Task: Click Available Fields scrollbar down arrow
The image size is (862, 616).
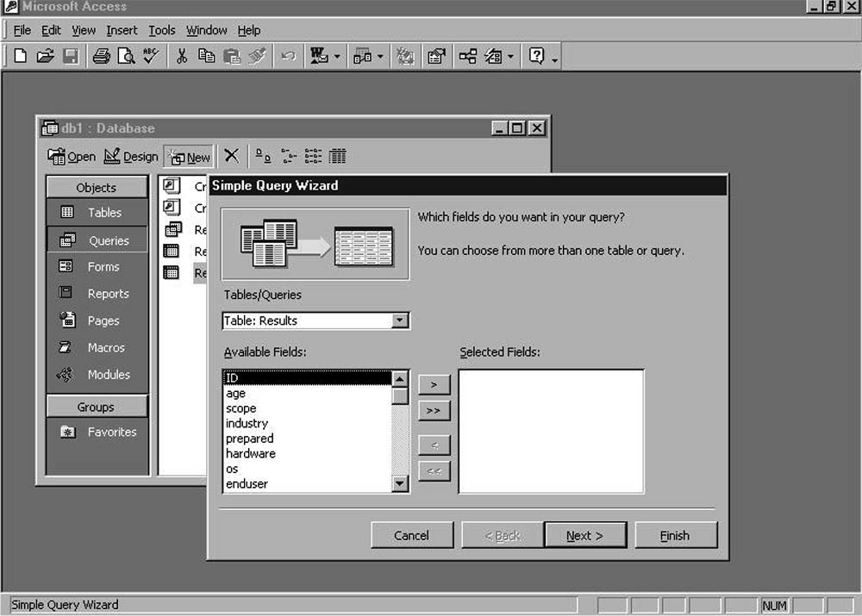Action: (400, 483)
